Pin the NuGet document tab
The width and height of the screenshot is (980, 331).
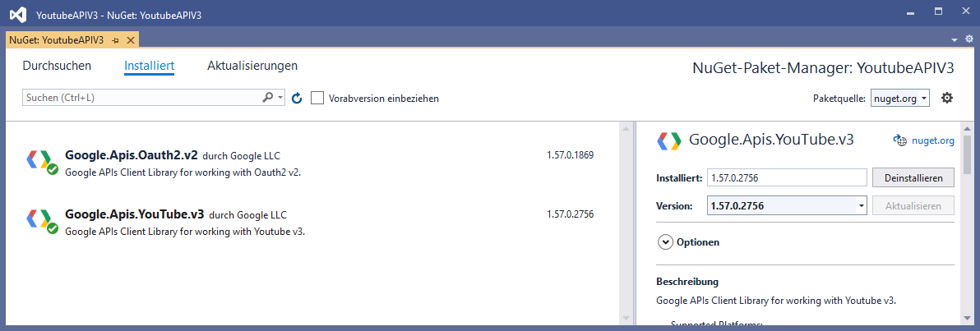coord(116,39)
